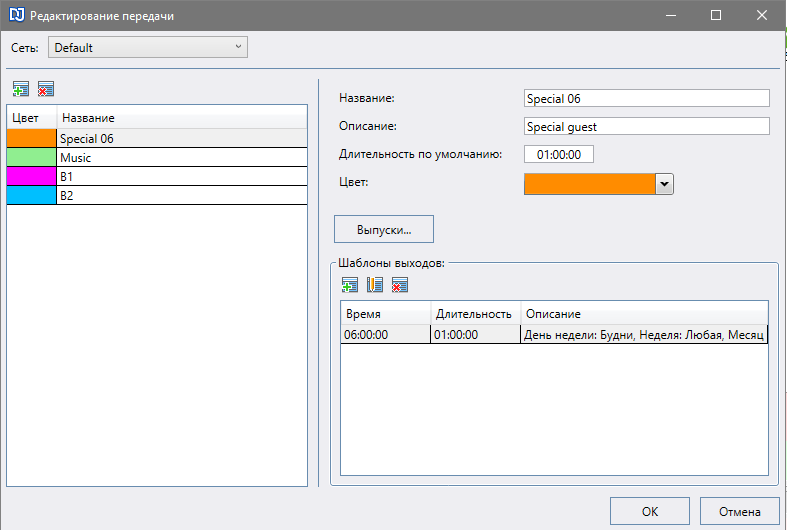Image resolution: width=787 pixels, height=530 pixels.
Task: Select the green swatch of Music row
Action: coord(32,157)
